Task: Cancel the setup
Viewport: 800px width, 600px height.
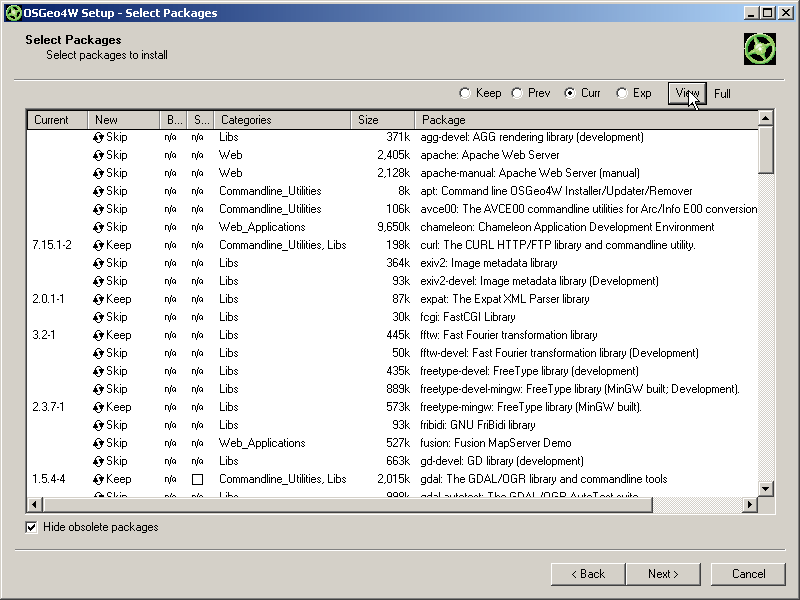Action: [x=748, y=574]
